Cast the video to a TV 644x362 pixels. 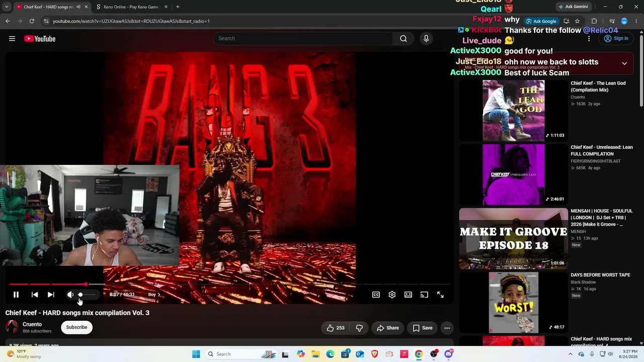click(x=424, y=295)
